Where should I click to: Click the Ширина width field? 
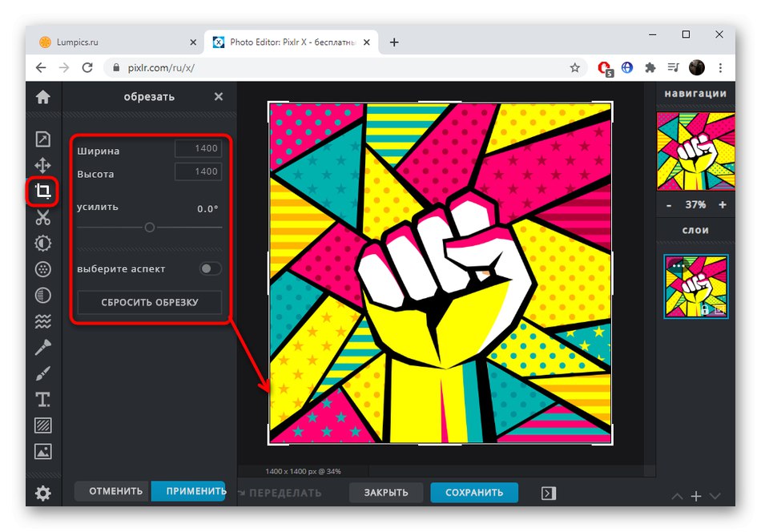click(198, 148)
